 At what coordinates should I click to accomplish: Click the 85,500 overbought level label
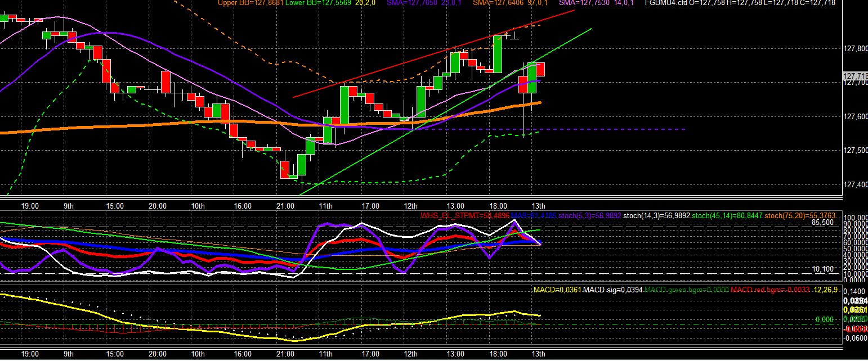click(x=822, y=222)
